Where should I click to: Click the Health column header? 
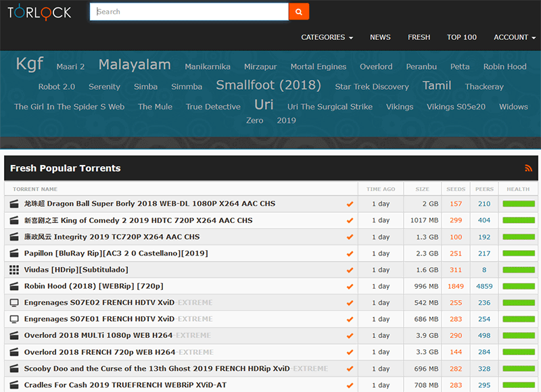pos(518,189)
